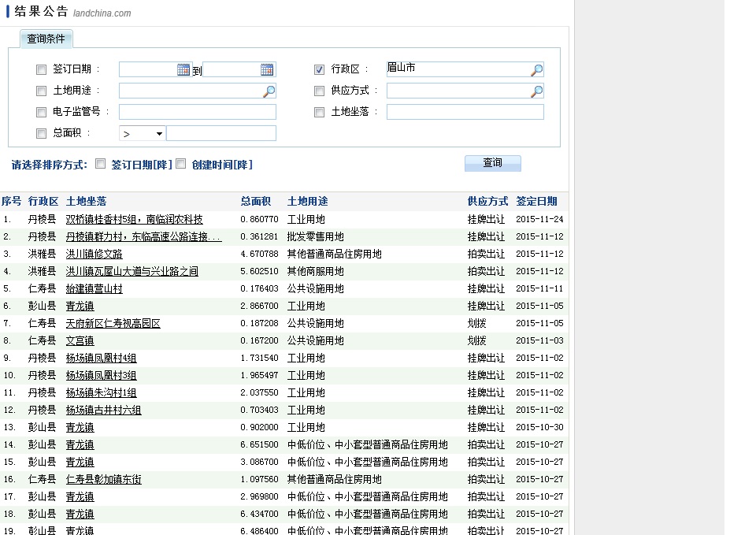Click the 供应方式 column header
Screen dimensions: 756x535
point(487,201)
